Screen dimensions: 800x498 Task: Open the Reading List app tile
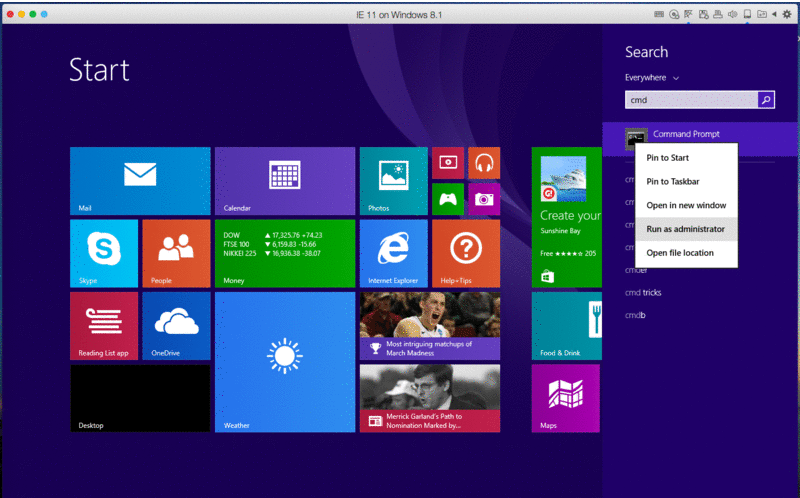(x=104, y=326)
